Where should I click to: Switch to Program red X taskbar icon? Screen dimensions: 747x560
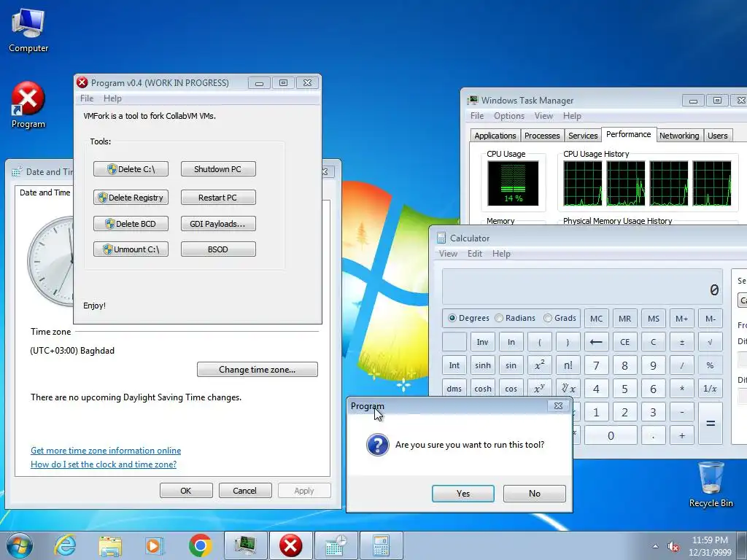click(290, 545)
